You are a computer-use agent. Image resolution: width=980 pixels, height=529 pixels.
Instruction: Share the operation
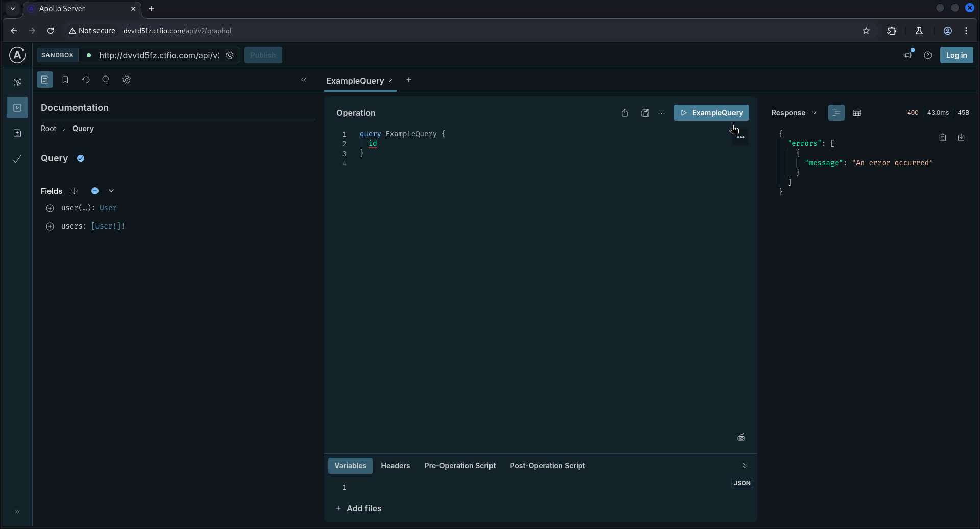click(x=625, y=113)
